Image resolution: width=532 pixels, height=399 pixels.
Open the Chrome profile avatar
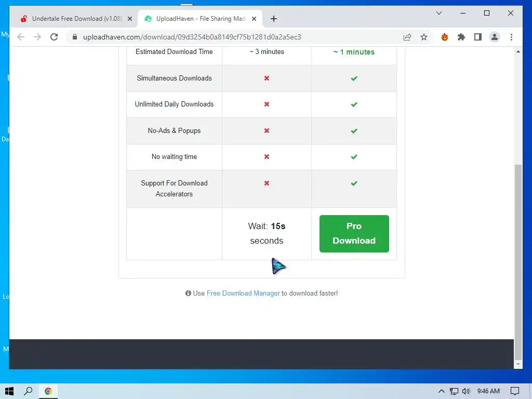tap(495, 37)
